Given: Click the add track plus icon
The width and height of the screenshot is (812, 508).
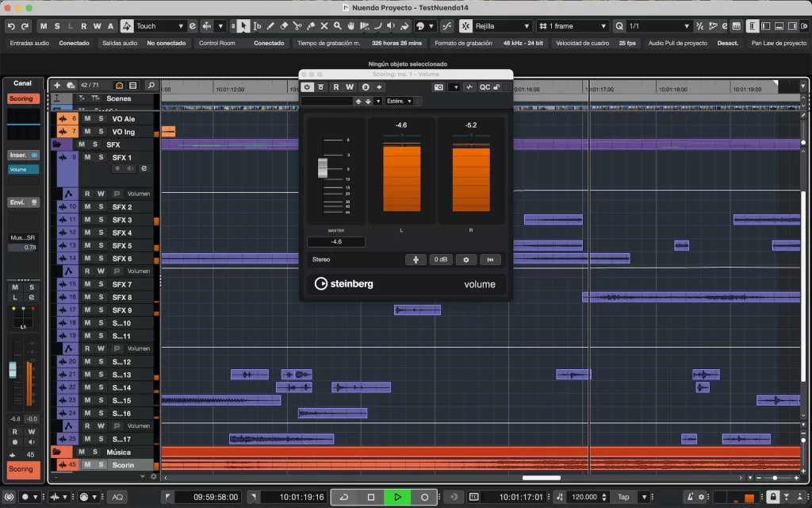Looking at the screenshot, I should 57,85.
